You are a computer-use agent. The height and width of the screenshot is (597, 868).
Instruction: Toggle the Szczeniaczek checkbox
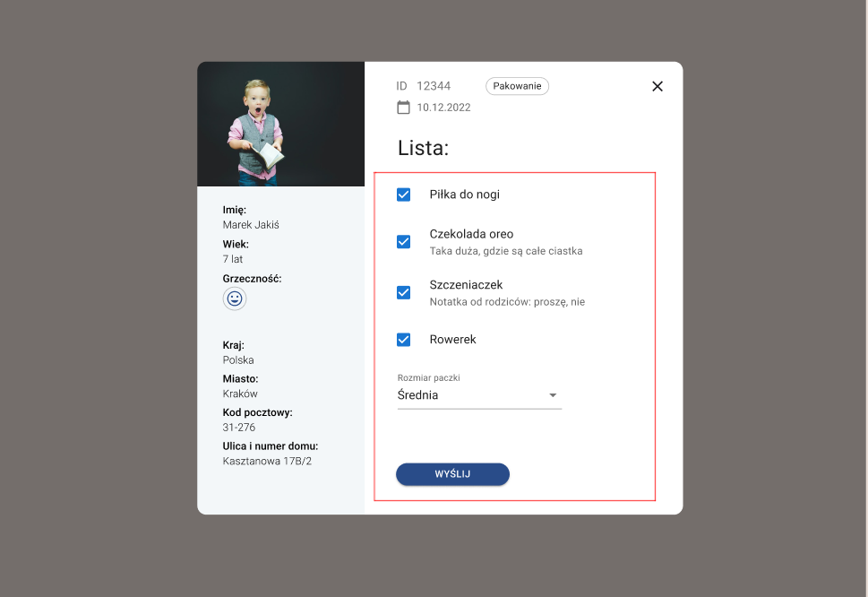(404, 292)
